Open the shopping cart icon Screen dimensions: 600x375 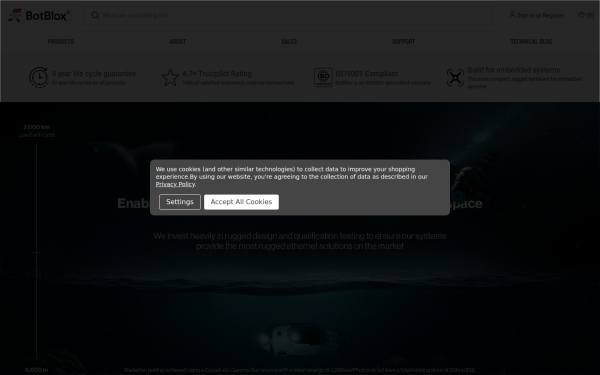click(581, 15)
